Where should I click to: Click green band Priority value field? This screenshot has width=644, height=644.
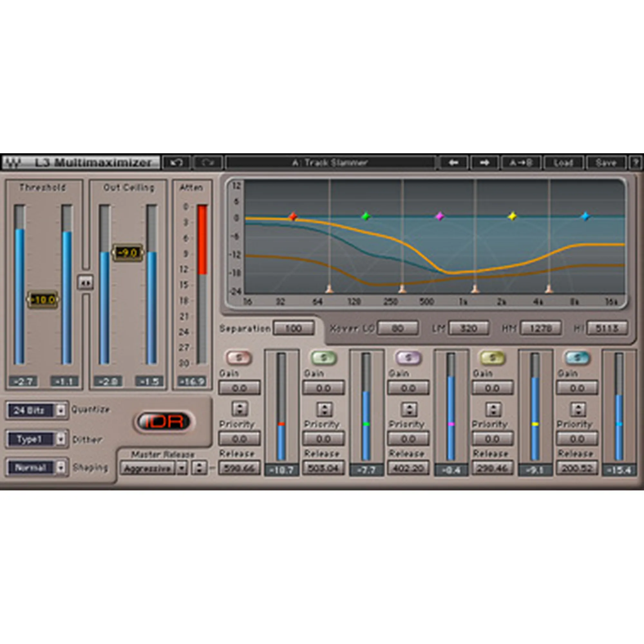324,439
